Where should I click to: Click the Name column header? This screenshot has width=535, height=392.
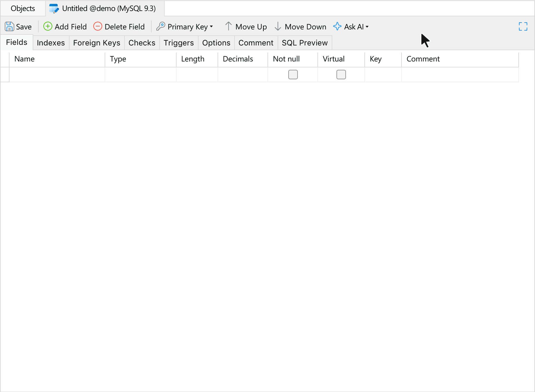point(57,59)
